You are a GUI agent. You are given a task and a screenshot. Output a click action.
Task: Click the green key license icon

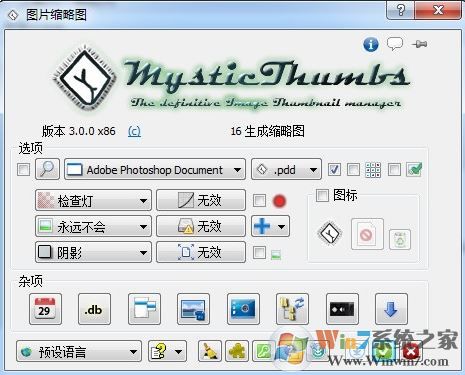click(x=264, y=351)
